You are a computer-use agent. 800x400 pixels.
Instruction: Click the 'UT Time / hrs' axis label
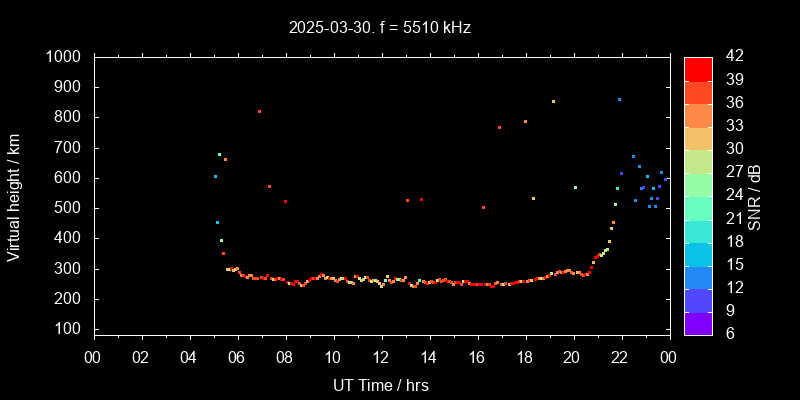coord(380,384)
